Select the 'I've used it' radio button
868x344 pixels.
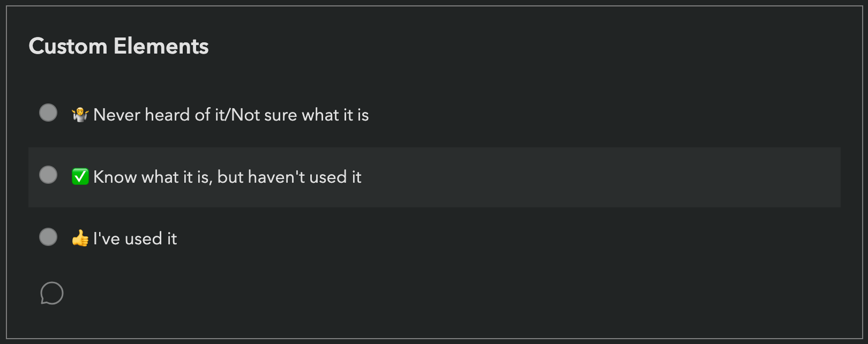click(x=48, y=237)
